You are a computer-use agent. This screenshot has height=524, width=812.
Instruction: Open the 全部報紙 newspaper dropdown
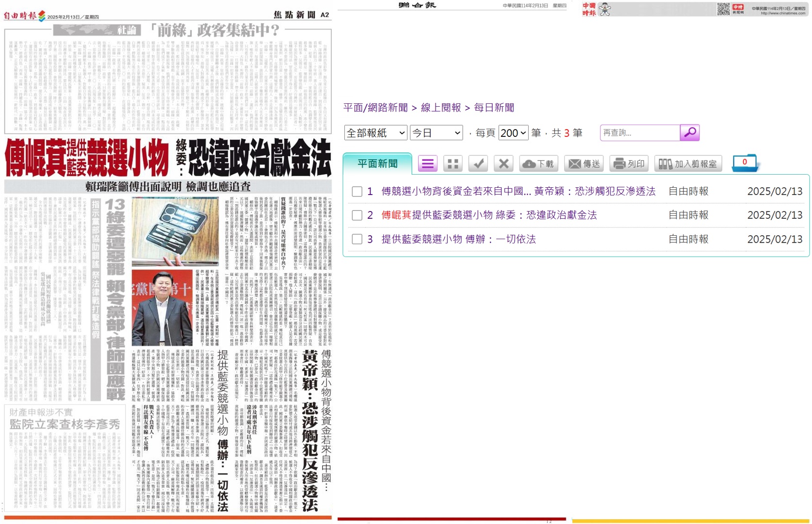[375, 133]
